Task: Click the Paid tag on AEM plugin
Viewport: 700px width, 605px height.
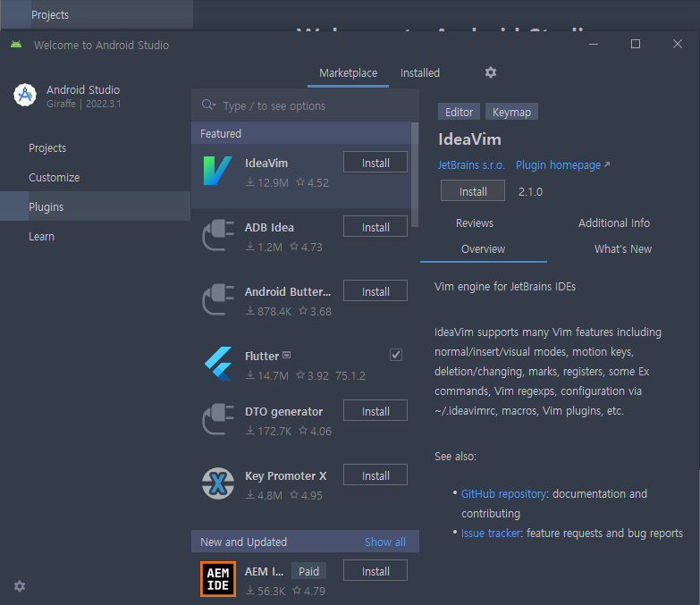Action: pyautogui.click(x=308, y=571)
